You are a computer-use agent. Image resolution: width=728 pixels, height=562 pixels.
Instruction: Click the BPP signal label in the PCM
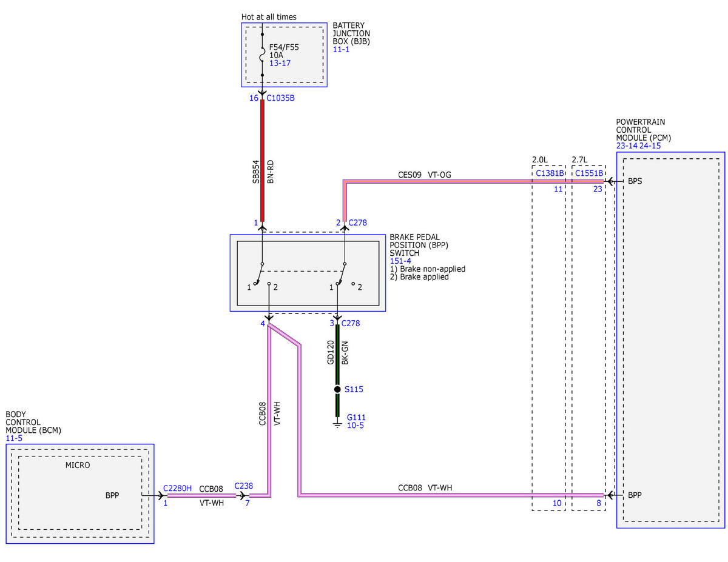(x=635, y=495)
